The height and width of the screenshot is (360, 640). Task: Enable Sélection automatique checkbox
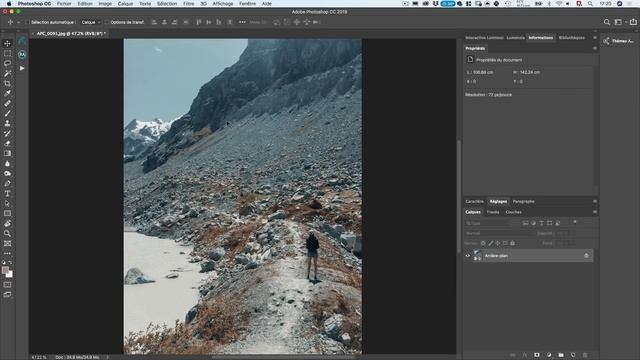[28, 22]
